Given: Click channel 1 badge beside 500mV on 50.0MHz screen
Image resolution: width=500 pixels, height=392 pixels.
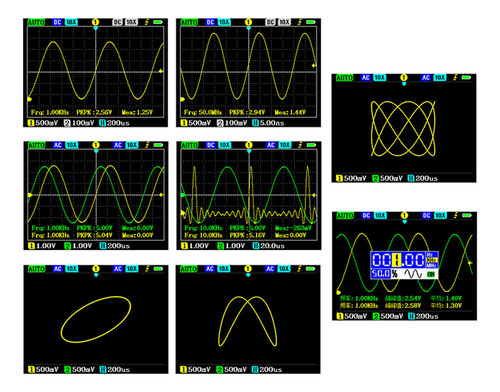Looking at the screenshot, I should point(184,123).
